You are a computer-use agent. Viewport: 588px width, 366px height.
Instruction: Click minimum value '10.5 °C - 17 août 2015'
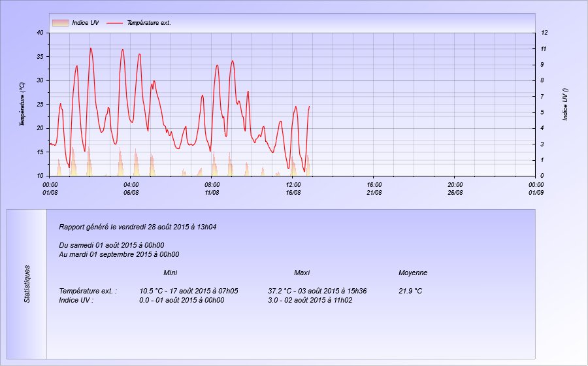[x=189, y=291]
